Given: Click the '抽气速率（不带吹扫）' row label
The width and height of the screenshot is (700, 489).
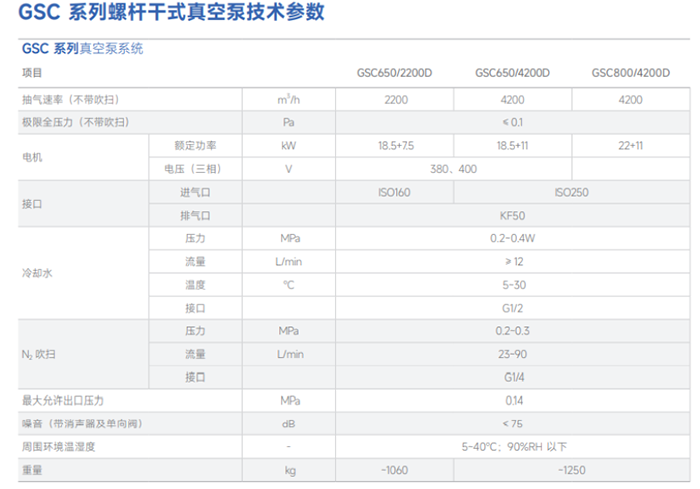Looking at the screenshot, I should (71, 100).
